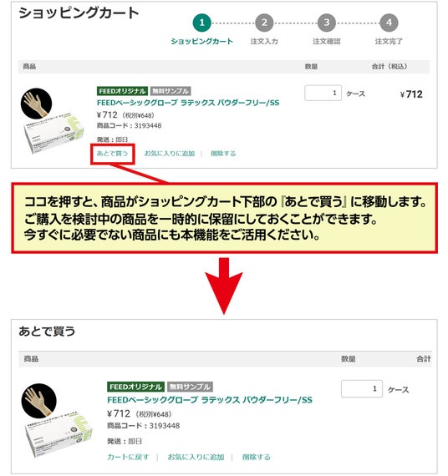448x476 pixels.
Task: Click step 1 circle ショッピングカート
Action: (x=201, y=23)
